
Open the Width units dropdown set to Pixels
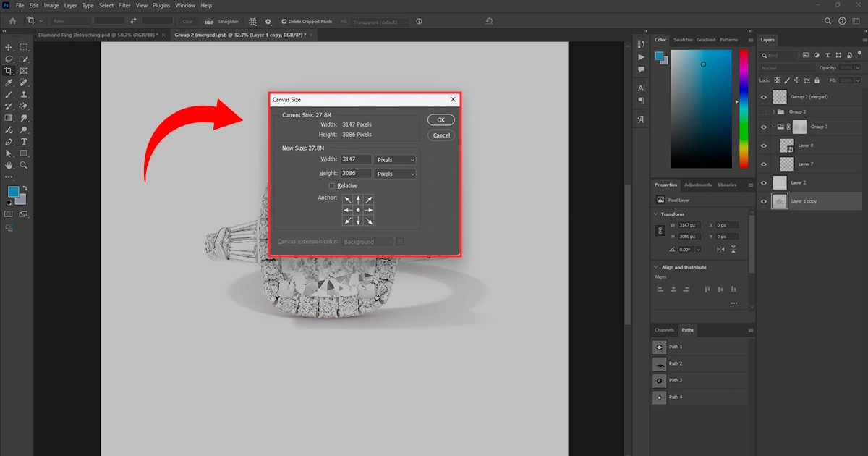[x=395, y=159]
